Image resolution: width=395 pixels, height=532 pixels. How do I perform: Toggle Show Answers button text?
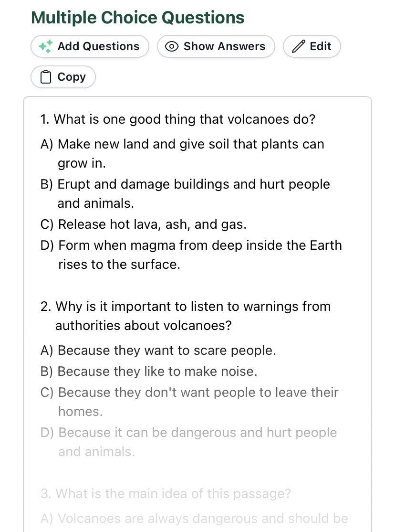[x=225, y=46]
